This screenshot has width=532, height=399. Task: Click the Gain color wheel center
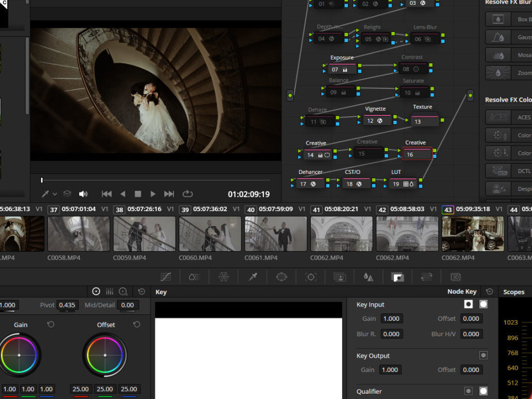(x=19, y=355)
